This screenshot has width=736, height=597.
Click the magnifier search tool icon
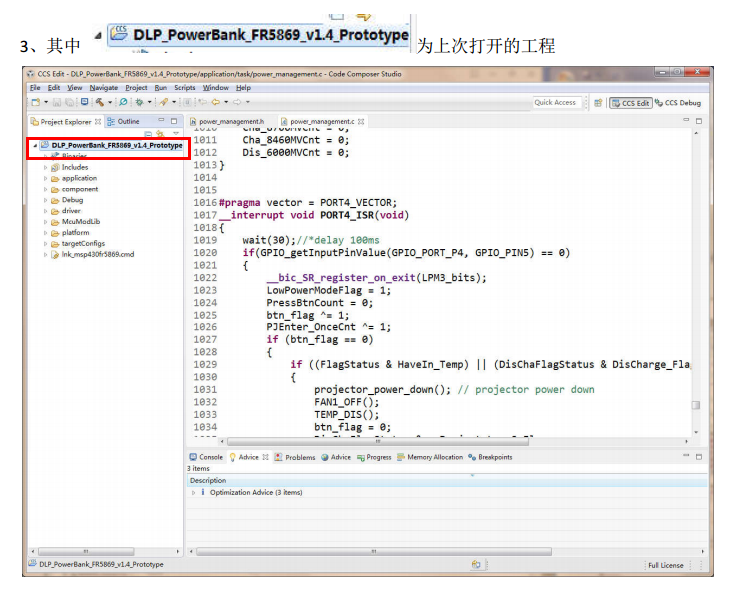(123, 102)
